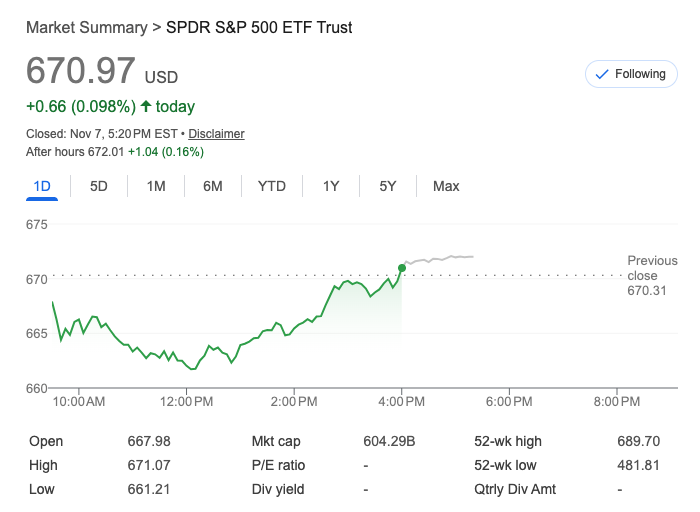Click the Mkt cap value 604.29B

click(389, 441)
